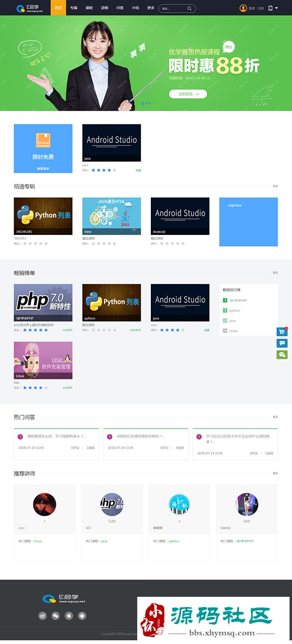Open the floating chat message icon

pos(282,343)
